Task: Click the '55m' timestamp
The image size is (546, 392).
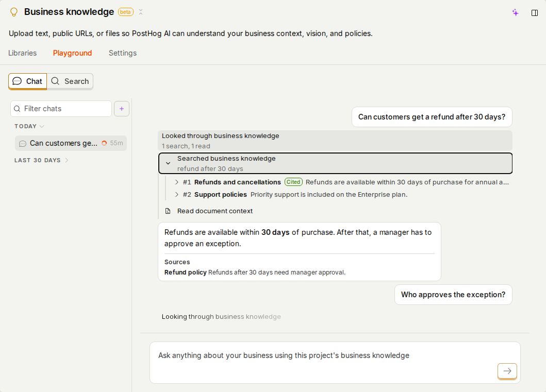Action: [x=117, y=143]
